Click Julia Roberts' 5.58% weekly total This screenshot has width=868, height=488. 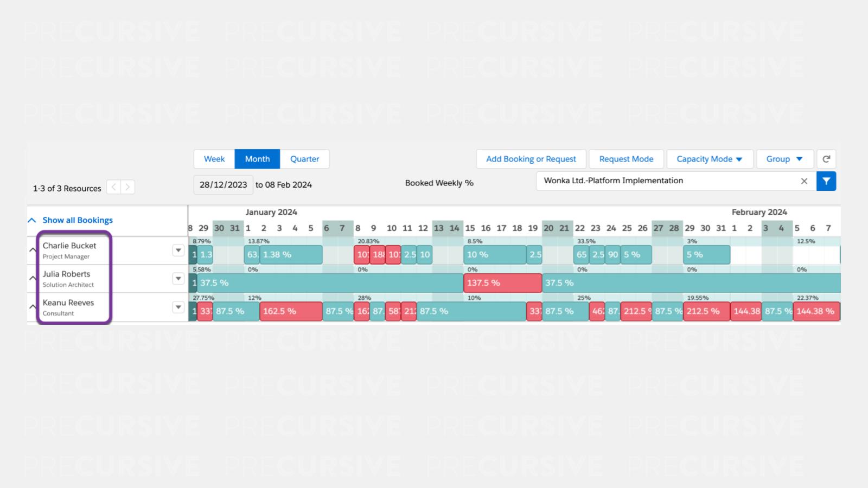[x=202, y=269]
